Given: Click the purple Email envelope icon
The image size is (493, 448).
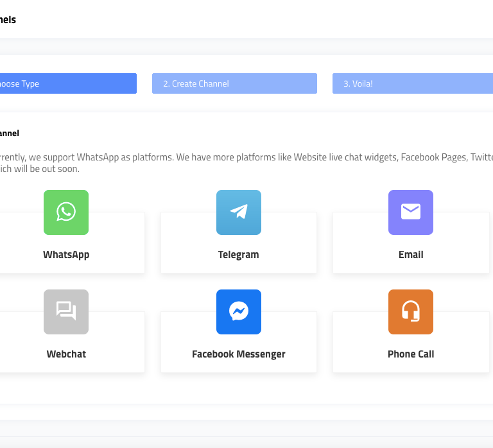Looking at the screenshot, I should click(411, 212).
